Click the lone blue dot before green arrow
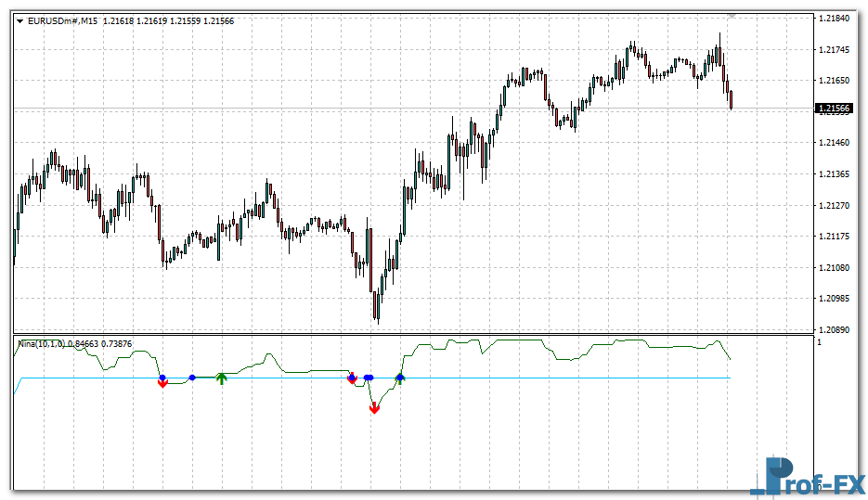The width and height of the screenshot is (868, 500). [x=192, y=378]
